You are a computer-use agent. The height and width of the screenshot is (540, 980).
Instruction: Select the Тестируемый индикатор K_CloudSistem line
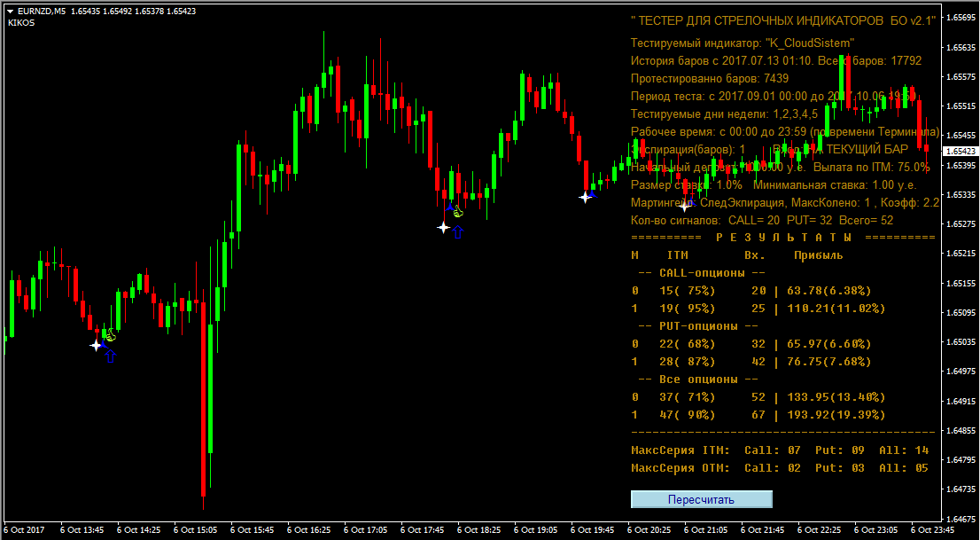(743, 43)
